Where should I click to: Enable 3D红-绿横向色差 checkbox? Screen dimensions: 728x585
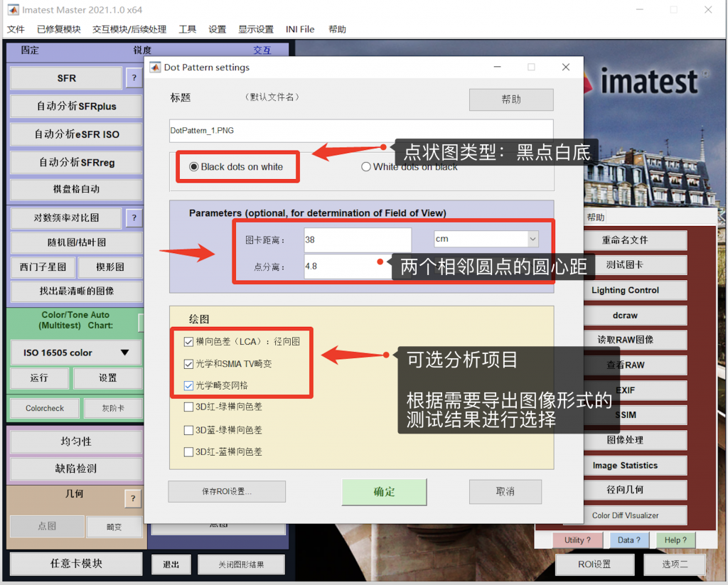[x=188, y=407]
